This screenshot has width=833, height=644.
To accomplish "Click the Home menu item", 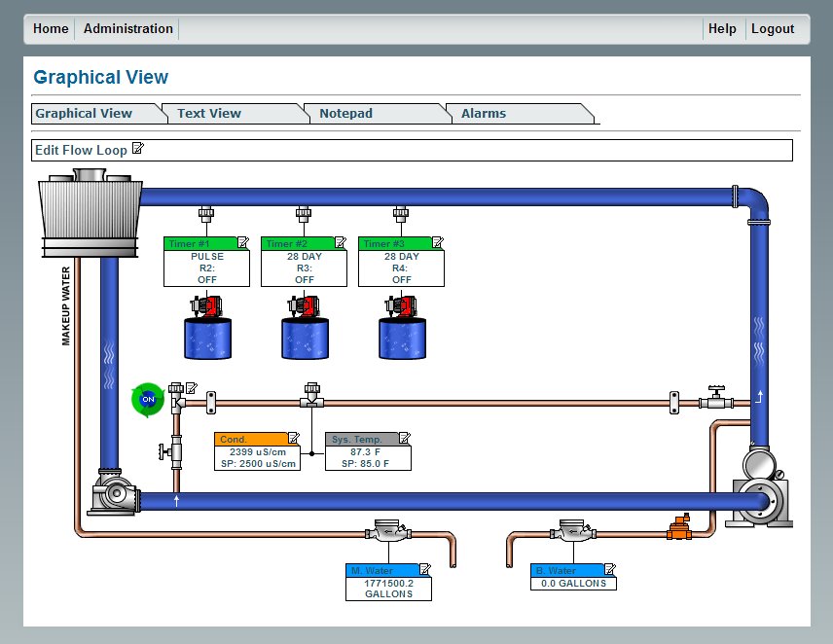I will [x=51, y=29].
